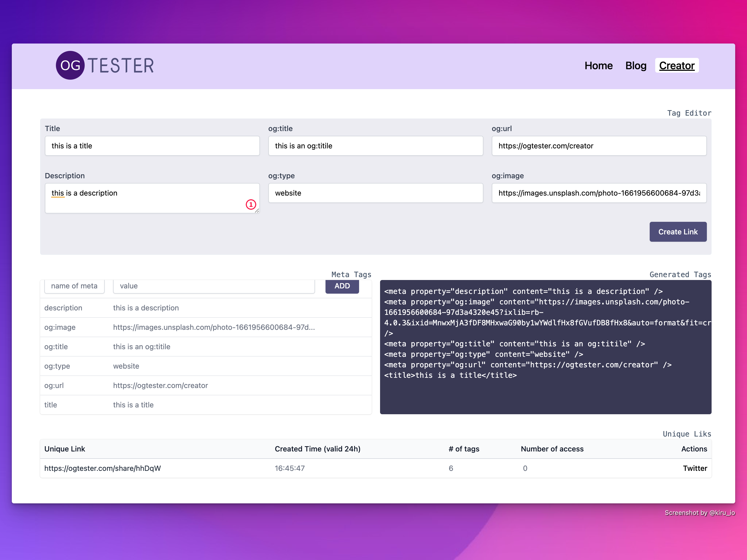Click the 'Unique Liks' section label
The height and width of the screenshot is (560, 747).
(687, 434)
